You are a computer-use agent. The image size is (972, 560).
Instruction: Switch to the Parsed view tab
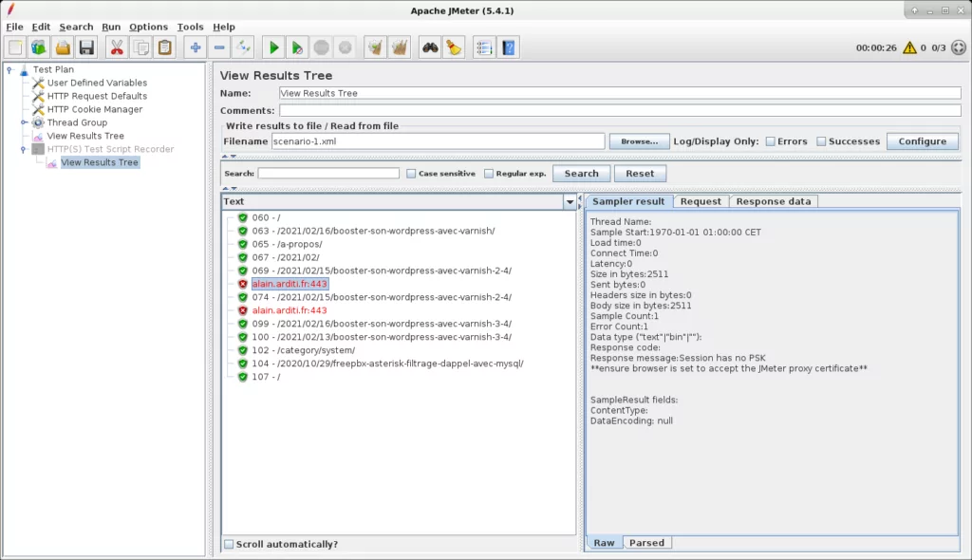coord(646,543)
